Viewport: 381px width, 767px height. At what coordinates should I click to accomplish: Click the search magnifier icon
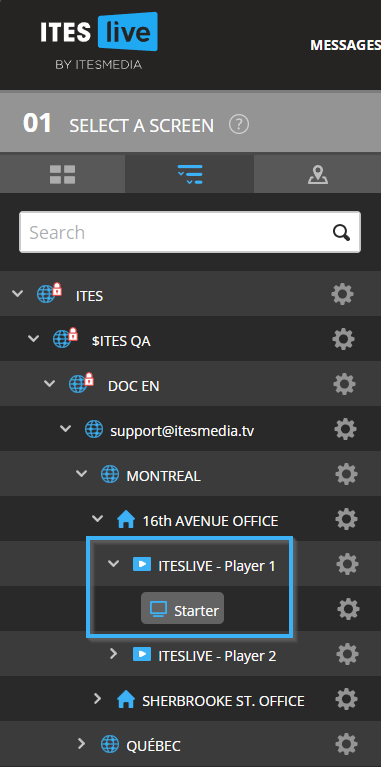pyautogui.click(x=341, y=232)
